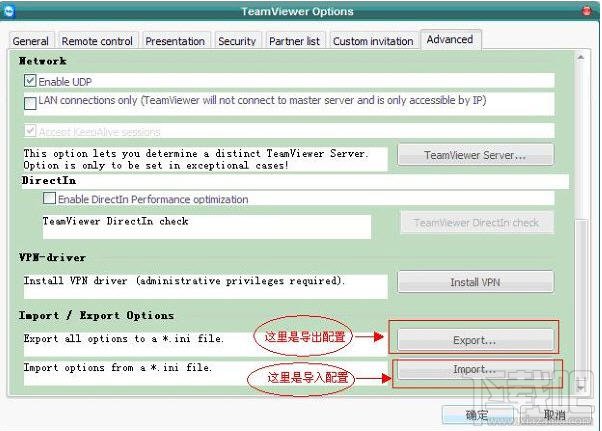Screen dimensions: 602x431
Task: Switch to the General tab
Action: point(31,41)
